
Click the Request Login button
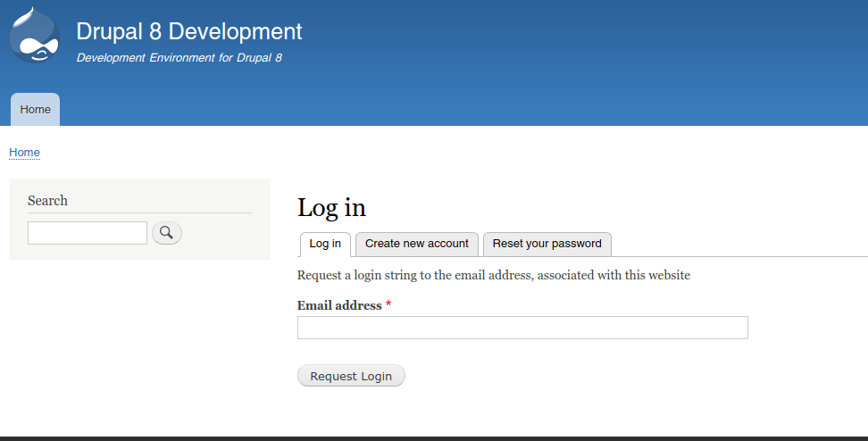351,376
